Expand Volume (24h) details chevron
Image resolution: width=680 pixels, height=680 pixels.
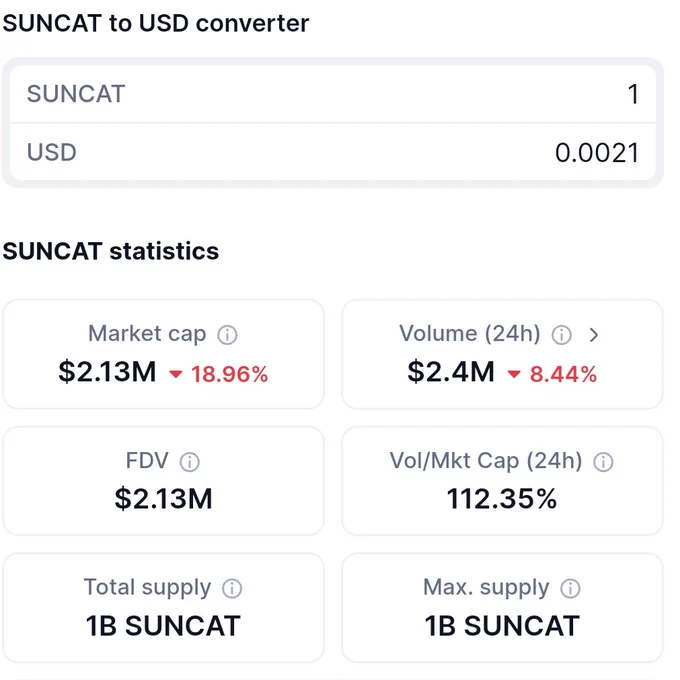click(594, 335)
